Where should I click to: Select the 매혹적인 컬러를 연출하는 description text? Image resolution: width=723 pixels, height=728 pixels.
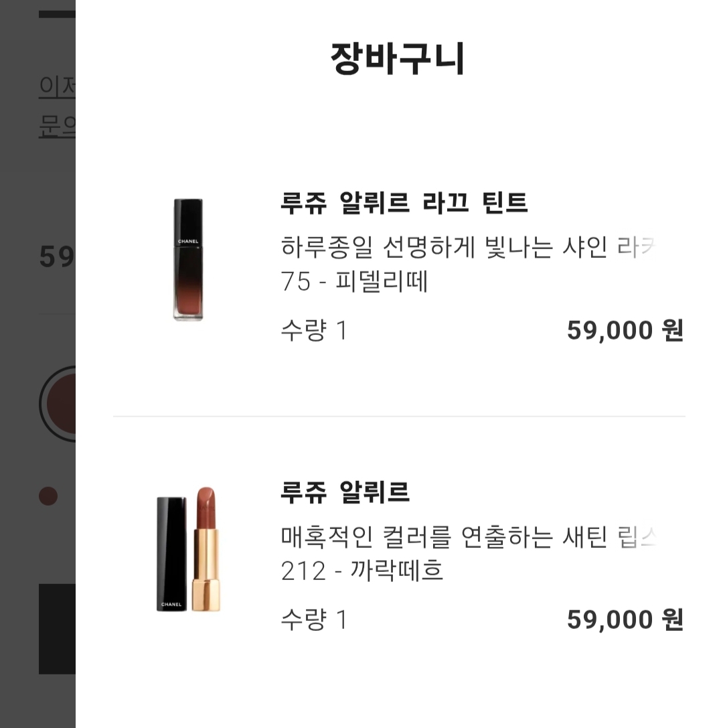coord(469,536)
